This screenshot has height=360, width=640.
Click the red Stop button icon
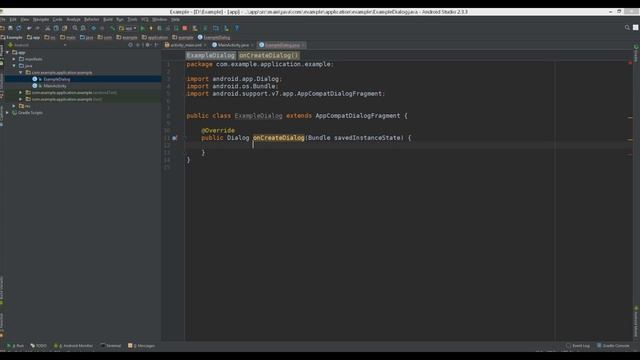point(184,28)
